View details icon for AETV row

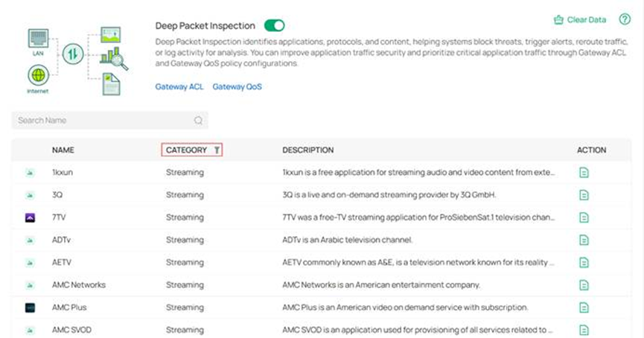point(584,262)
